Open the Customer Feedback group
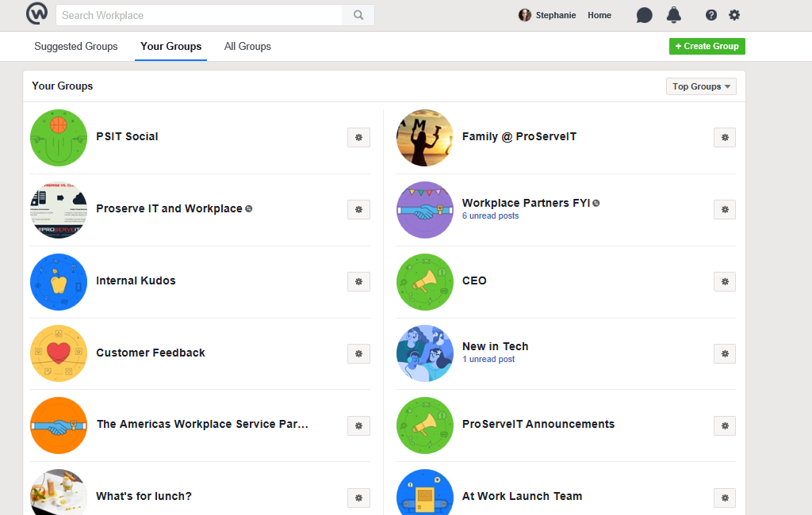The width and height of the screenshot is (812, 515). pos(151,353)
